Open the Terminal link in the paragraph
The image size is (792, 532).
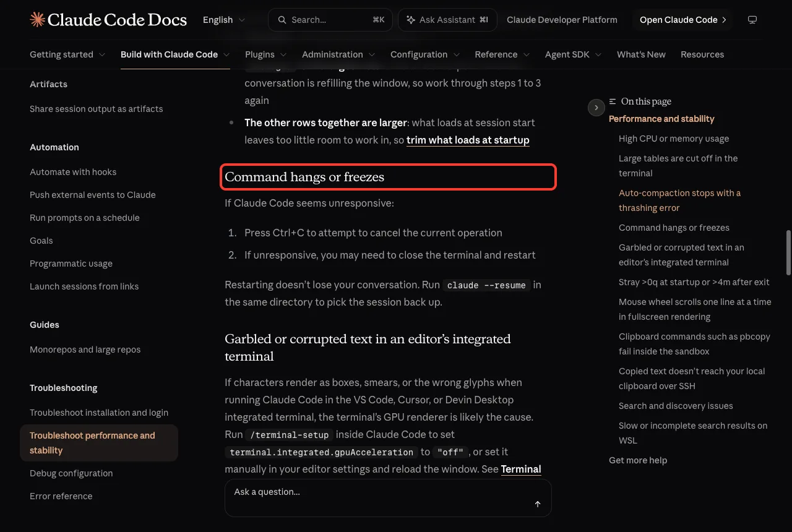(521, 469)
